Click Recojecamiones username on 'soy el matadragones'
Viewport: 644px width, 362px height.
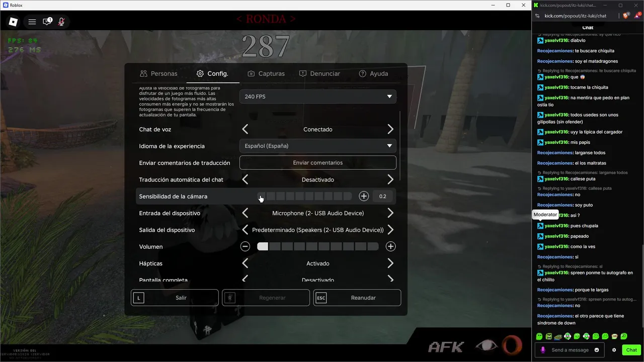(555, 61)
